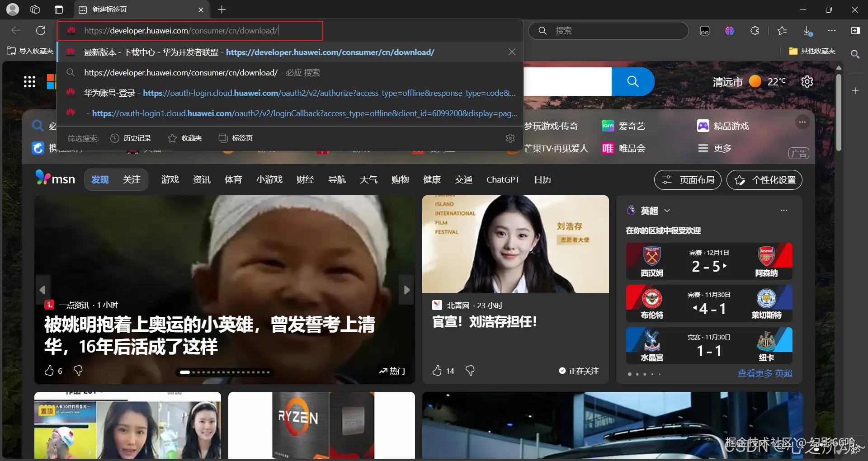Open the new tab page settings gear
Viewport: 868px width, 461px height.
click(807, 82)
